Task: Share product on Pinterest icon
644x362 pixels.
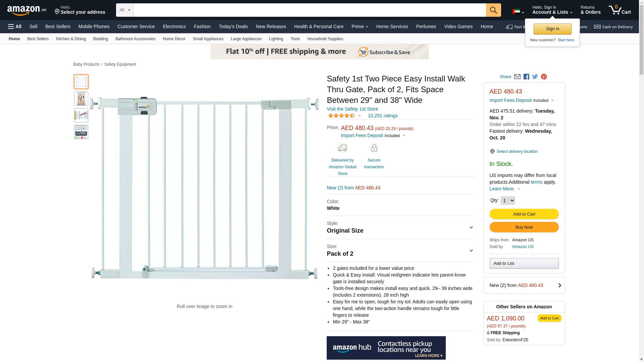Action: coord(544,77)
